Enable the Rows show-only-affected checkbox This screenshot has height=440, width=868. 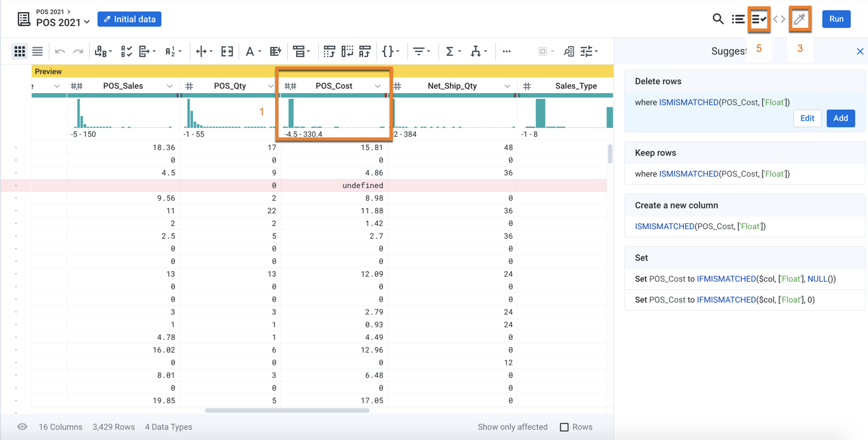click(x=564, y=427)
